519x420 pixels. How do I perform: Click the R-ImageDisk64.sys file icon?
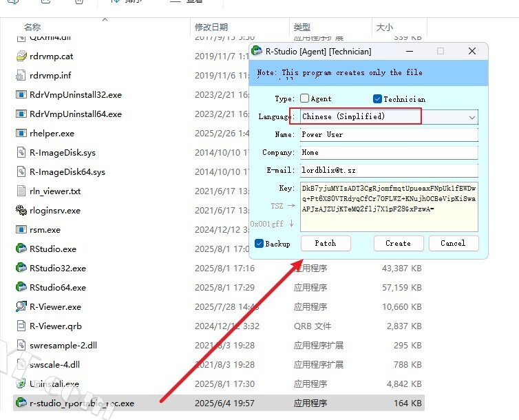tap(21, 171)
